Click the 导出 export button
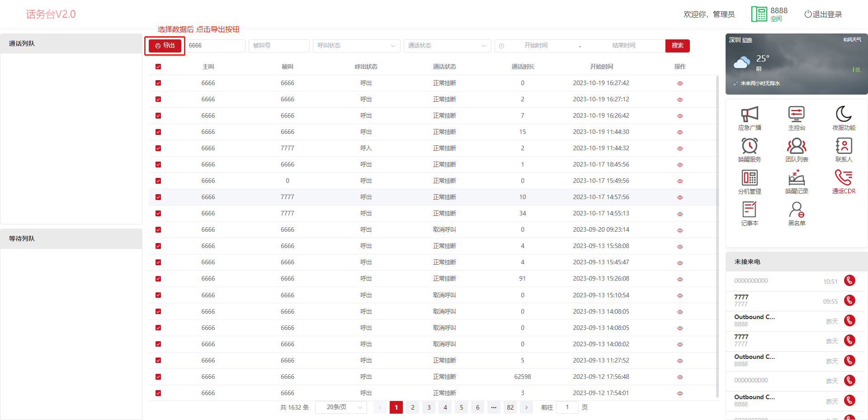Image resolution: width=868 pixels, height=420 pixels. pyautogui.click(x=165, y=46)
